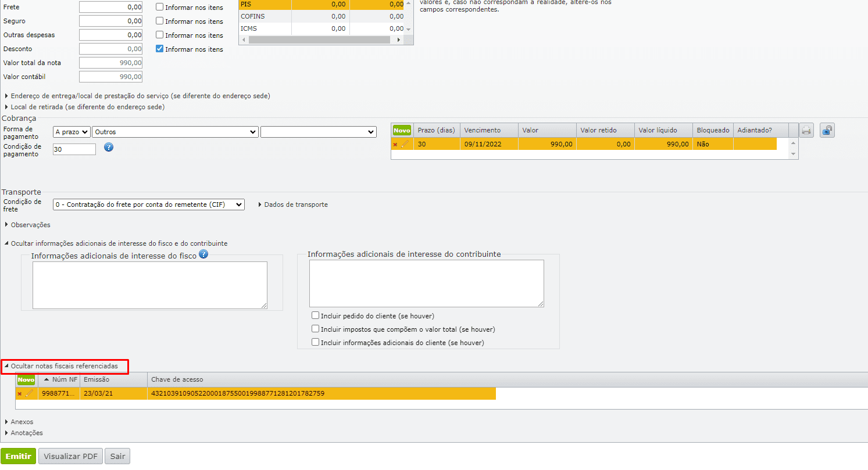The height and width of the screenshot is (470, 868).
Task: Click the Emissão column header
Action: click(x=113, y=379)
